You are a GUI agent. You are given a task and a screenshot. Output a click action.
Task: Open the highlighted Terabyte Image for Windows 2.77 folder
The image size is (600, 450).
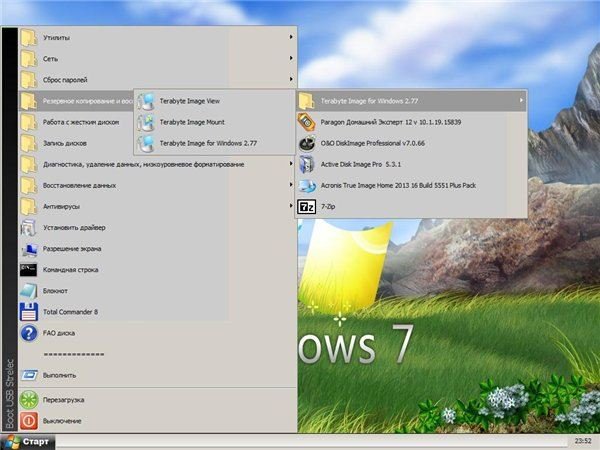(411, 101)
